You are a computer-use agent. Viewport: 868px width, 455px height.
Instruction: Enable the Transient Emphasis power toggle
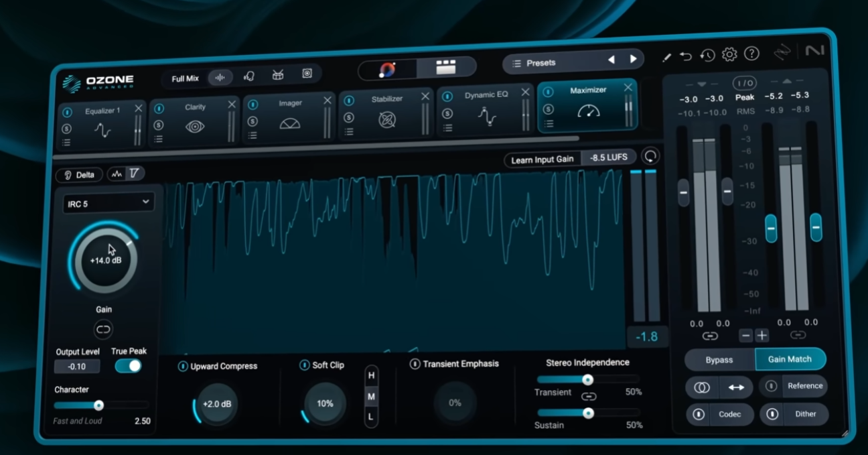[x=415, y=364]
